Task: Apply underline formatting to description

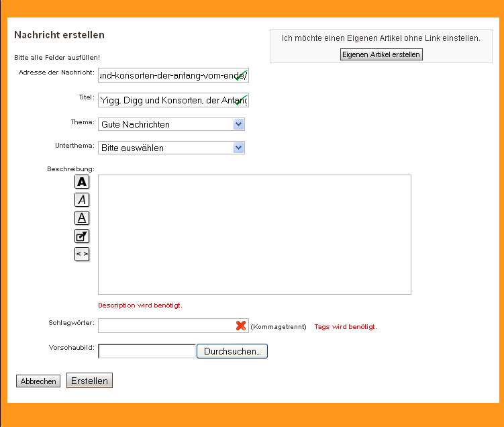Action: [82, 218]
